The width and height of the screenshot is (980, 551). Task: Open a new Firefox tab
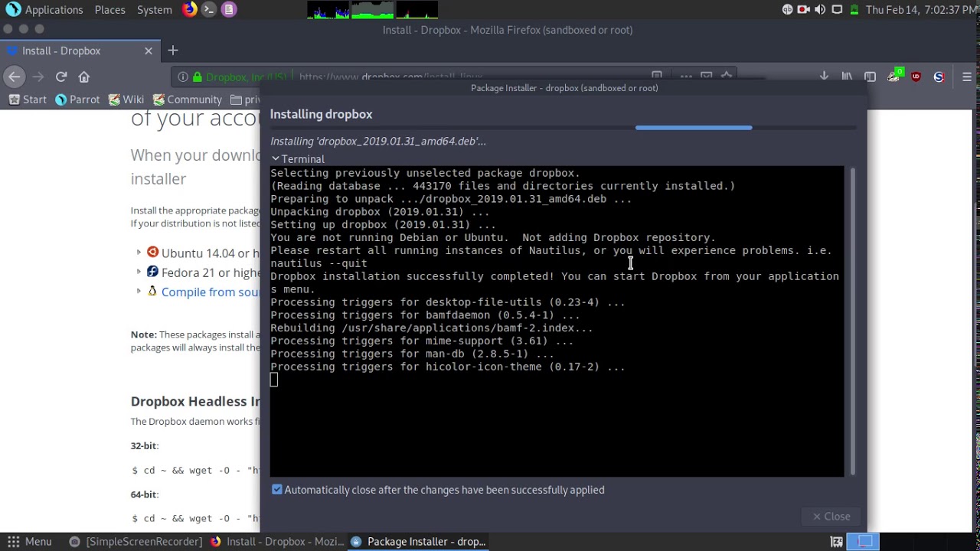[x=173, y=51]
